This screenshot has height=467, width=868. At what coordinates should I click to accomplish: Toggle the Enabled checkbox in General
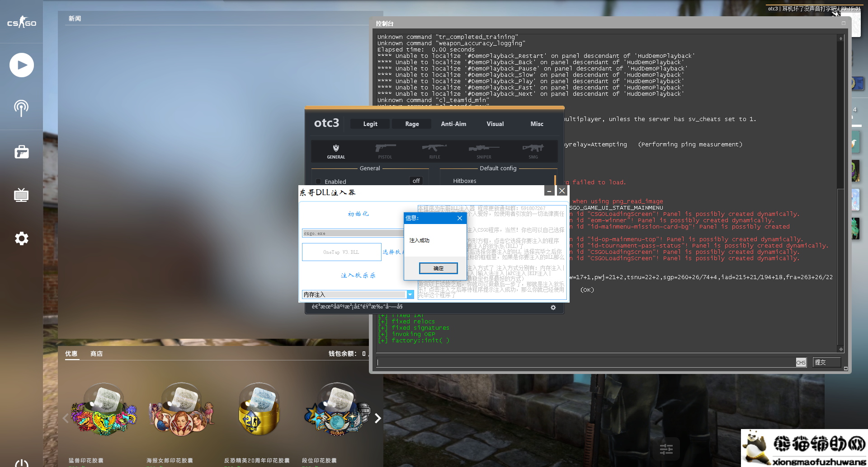tap(319, 182)
